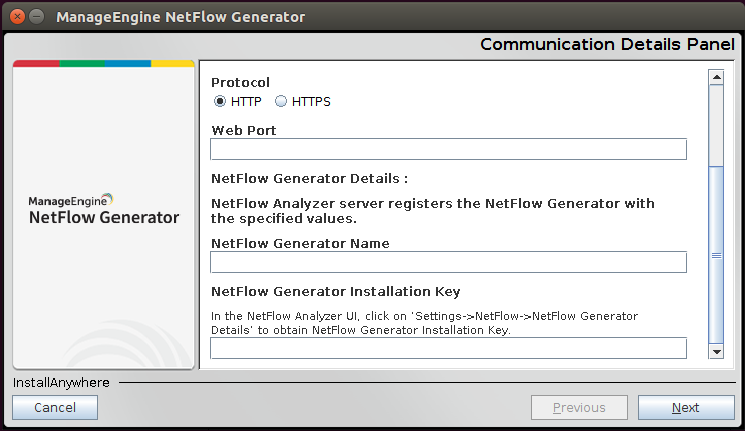Proceed with the Next button
Viewport: 745px width, 431px height.
[685, 407]
